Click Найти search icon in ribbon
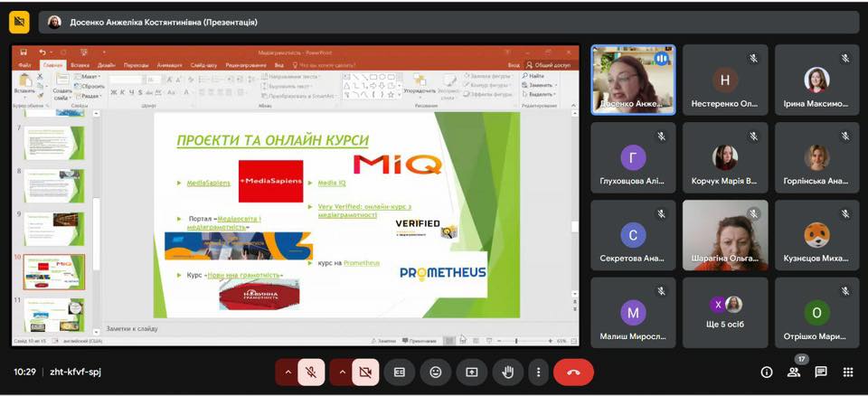 point(533,76)
